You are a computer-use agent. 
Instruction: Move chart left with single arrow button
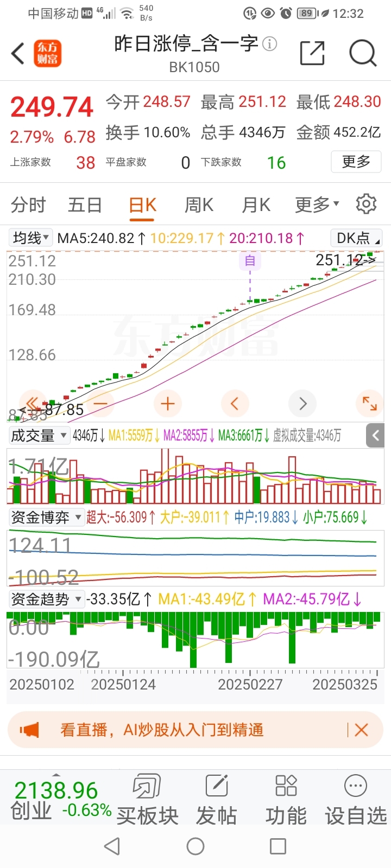tap(235, 404)
